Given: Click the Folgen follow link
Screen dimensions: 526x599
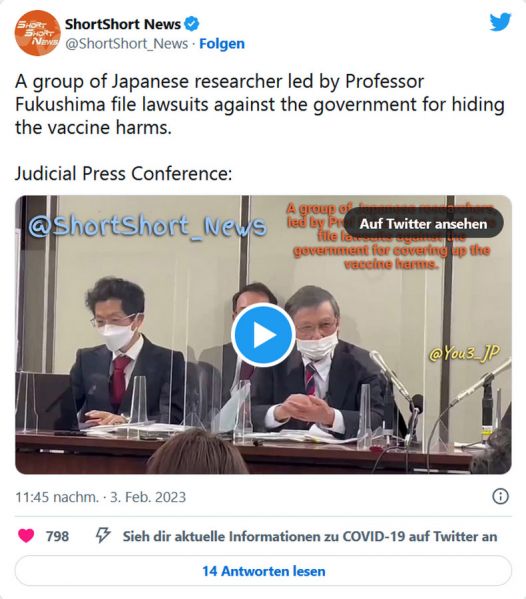Looking at the screenshot, I should pyautogui.click(x=222, y=44).
